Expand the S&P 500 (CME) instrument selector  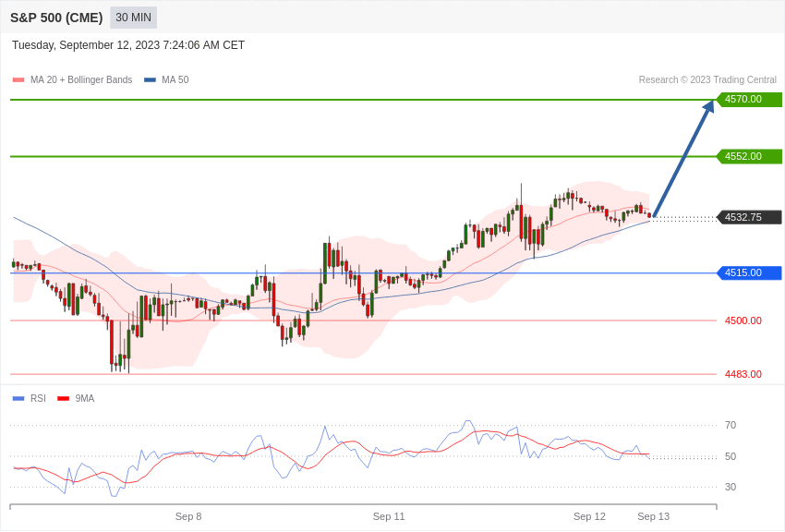click(56, 17)
